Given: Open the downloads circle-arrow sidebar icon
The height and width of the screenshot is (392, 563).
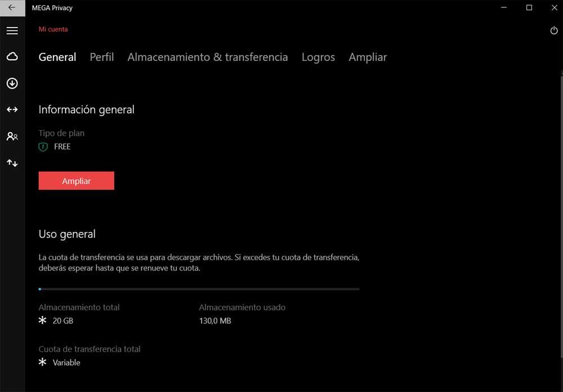Looking at the screenshot, I should pyautogui.click(x=12, y=83).
